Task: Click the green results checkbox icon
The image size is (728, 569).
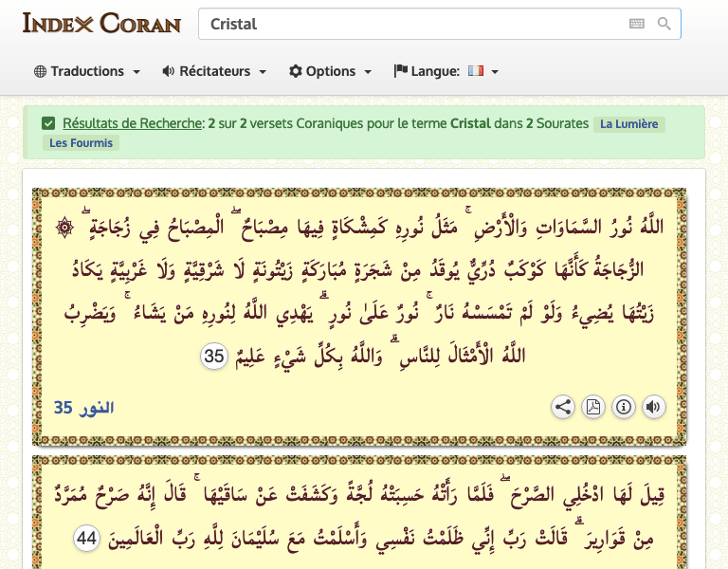Action: coord(48,123)
